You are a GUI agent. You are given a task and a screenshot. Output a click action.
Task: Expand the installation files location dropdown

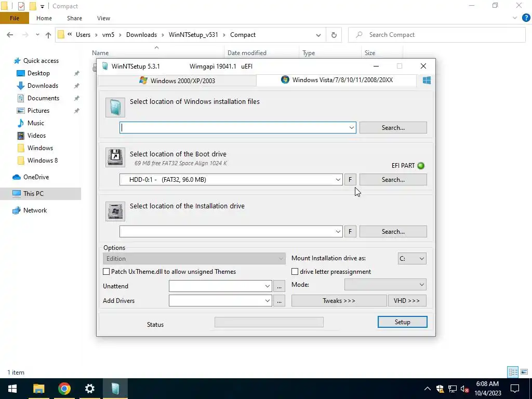click(x=352, y=128)
